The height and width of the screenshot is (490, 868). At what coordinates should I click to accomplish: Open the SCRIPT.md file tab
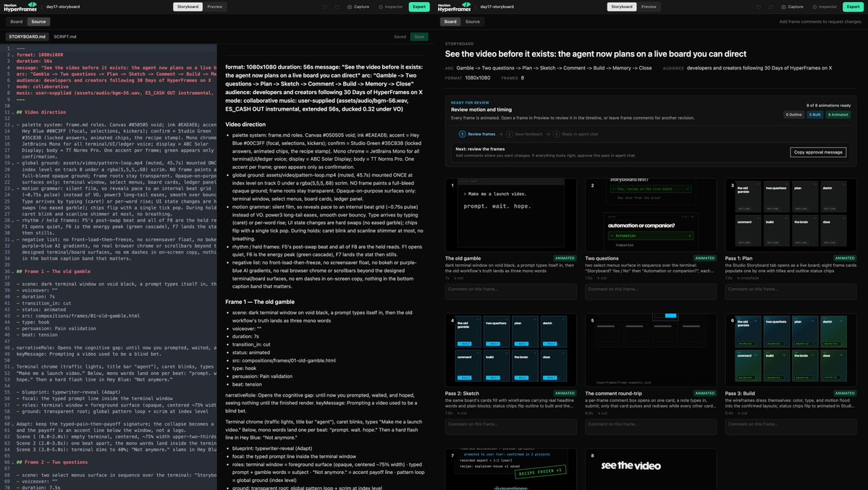pos(64,36)
